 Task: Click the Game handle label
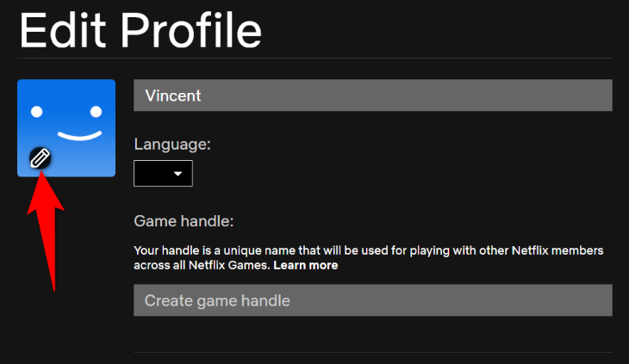184,222
